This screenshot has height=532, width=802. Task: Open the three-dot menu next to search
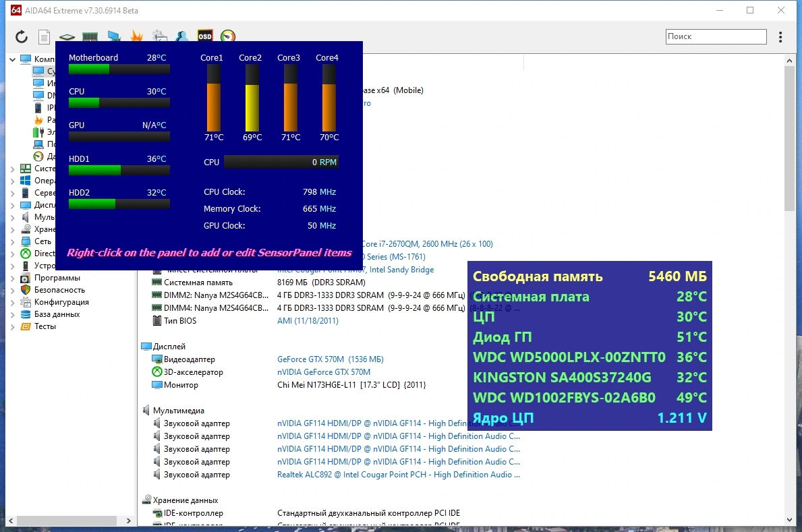(780, 37)
